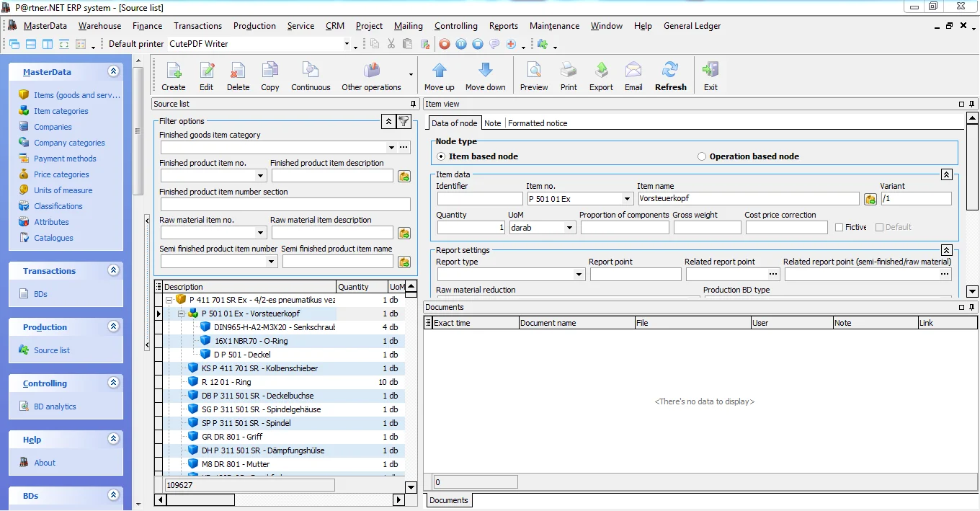Click the Delete toolbar icon
Screen dimensions: 980x511
point(238,71)
